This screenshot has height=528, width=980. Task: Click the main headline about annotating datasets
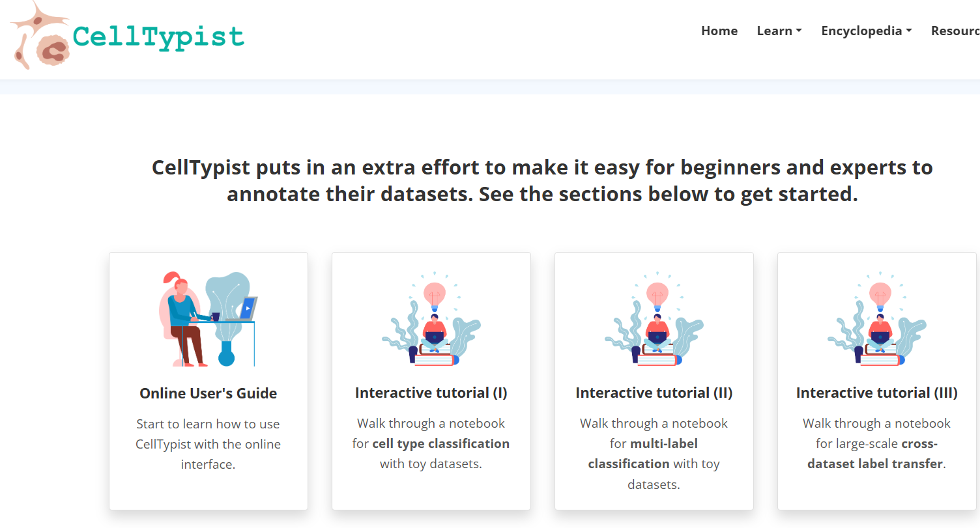click(x=542, y=180)
